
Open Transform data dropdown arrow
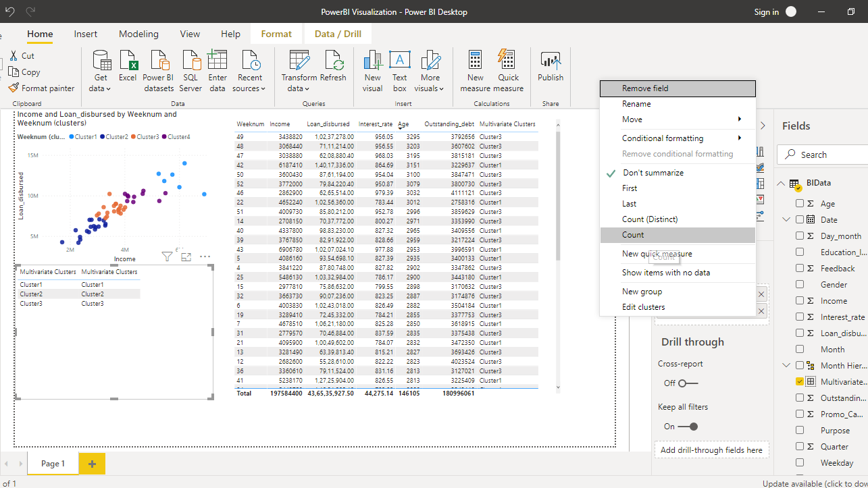point(307,88)
